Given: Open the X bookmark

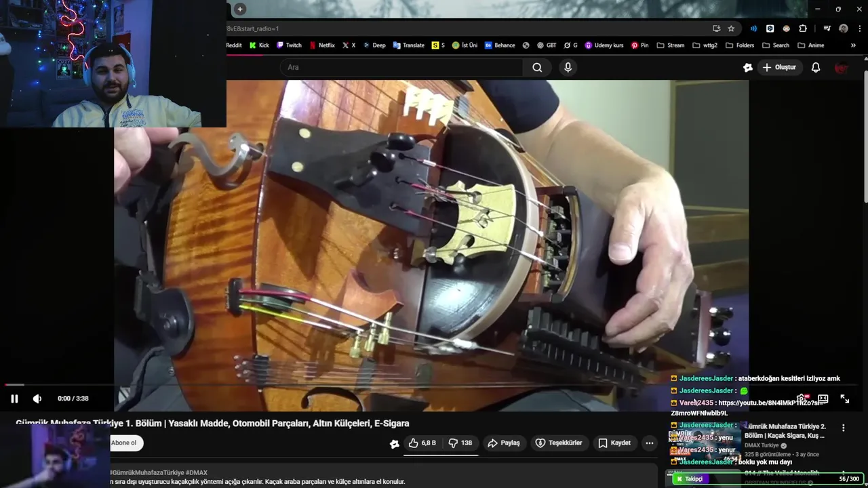Looking at the screenshot, I should pos(349,45).
